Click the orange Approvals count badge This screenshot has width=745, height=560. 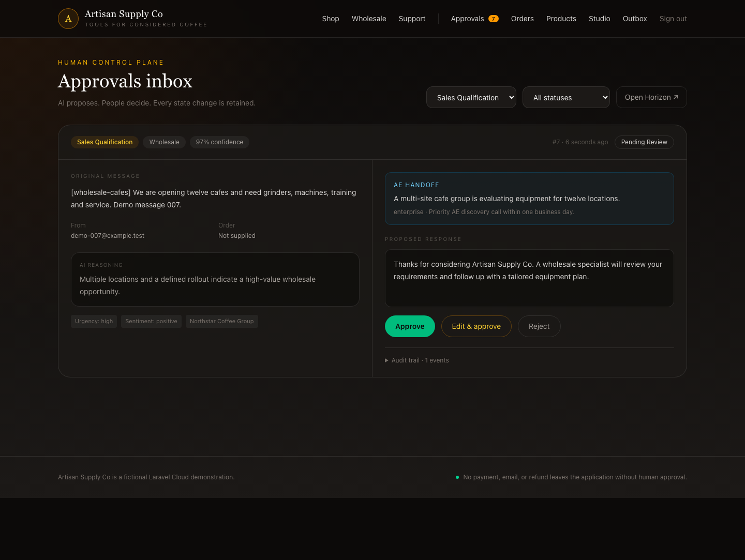[494, 19]
